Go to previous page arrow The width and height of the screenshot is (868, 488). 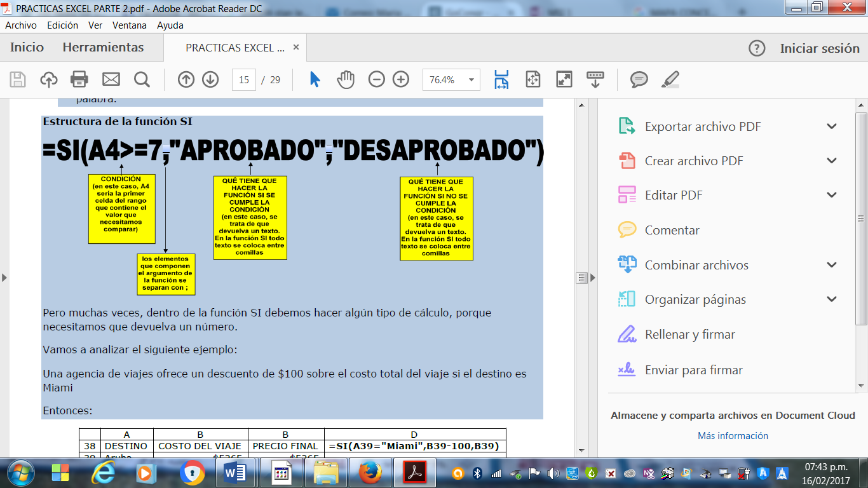[186, 79]
